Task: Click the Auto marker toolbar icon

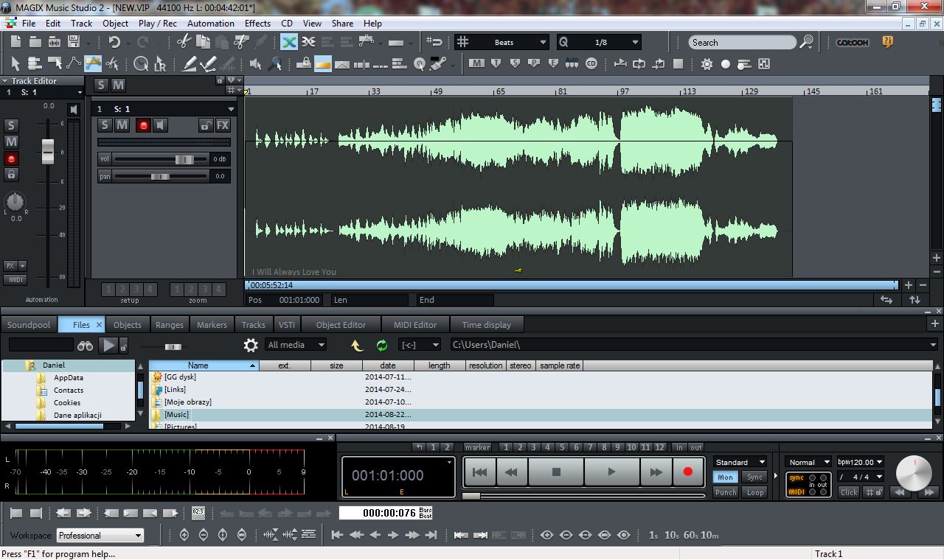Action: pyautogui.click(x=572, y=64)
